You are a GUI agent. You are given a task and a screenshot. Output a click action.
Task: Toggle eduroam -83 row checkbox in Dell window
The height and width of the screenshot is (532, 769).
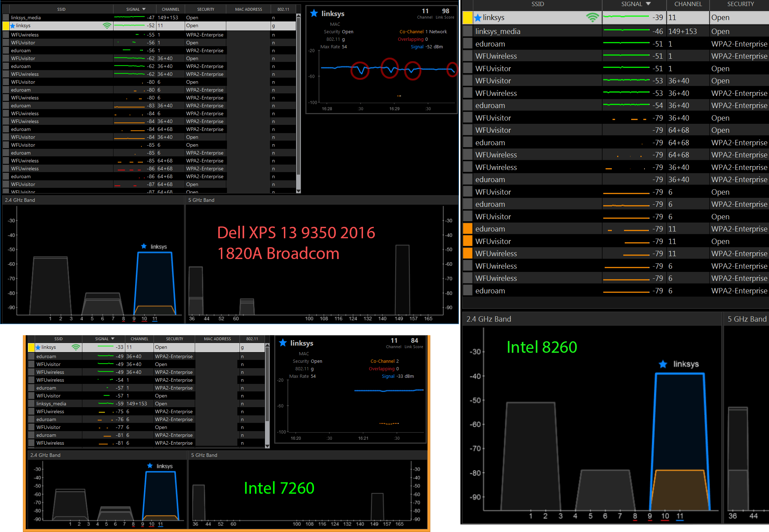(6, 106)
